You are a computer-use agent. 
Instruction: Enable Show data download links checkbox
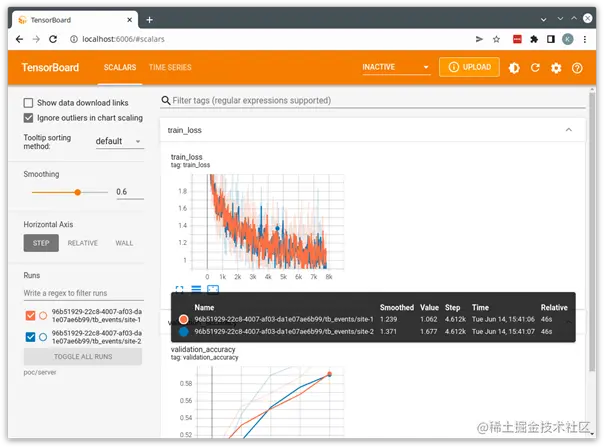[28, 103]
